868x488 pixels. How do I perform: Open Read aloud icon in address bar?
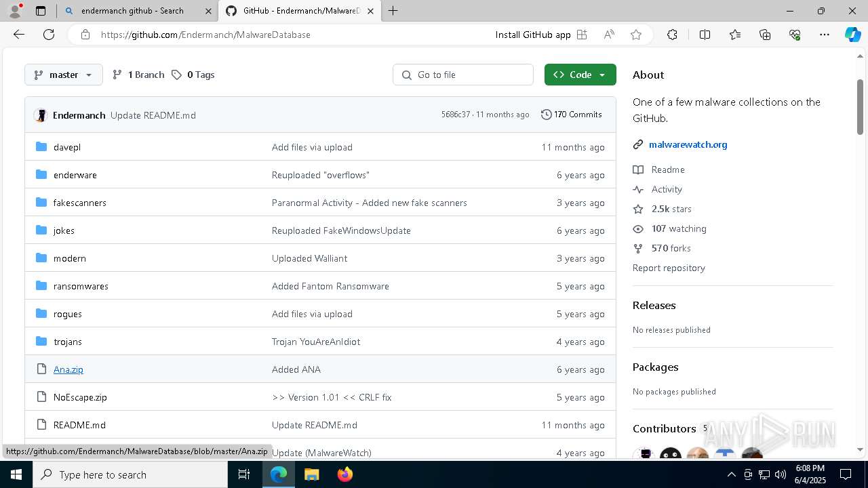[609, 35]
